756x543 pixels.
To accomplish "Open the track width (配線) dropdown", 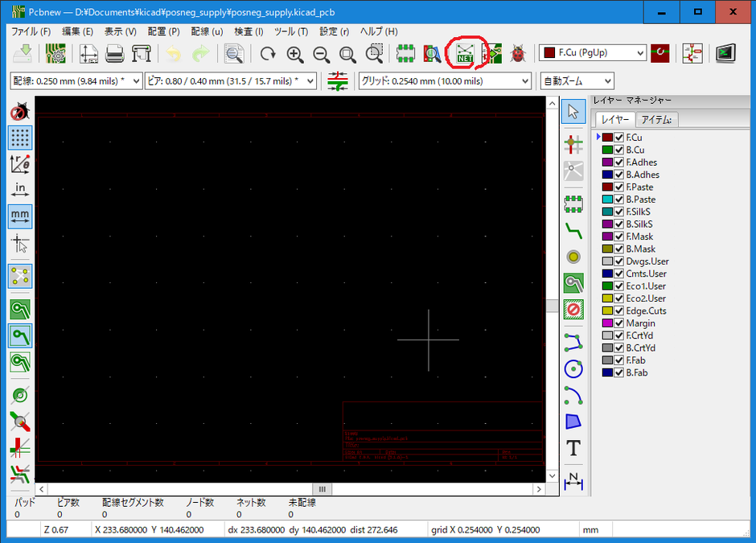I will coord(76,81).
